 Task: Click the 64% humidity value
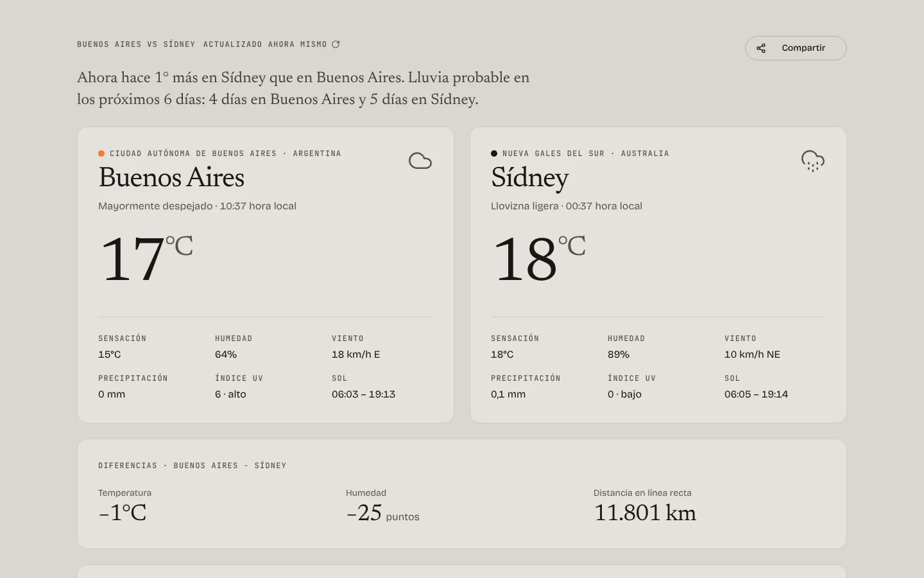226,355
